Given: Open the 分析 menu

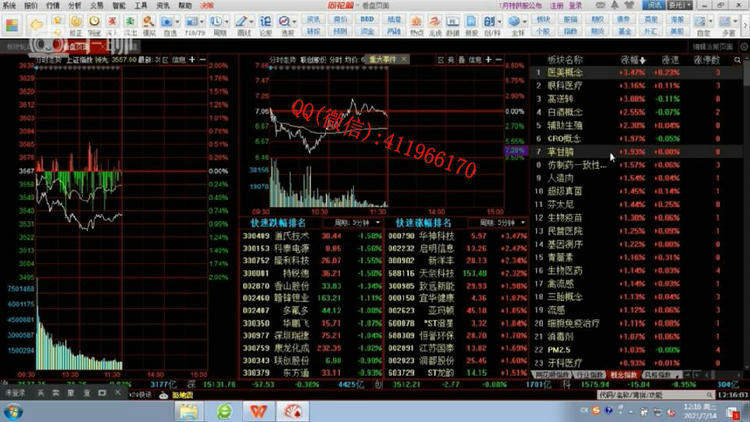Looking at the screenshot, I should (x=75, y=5).
